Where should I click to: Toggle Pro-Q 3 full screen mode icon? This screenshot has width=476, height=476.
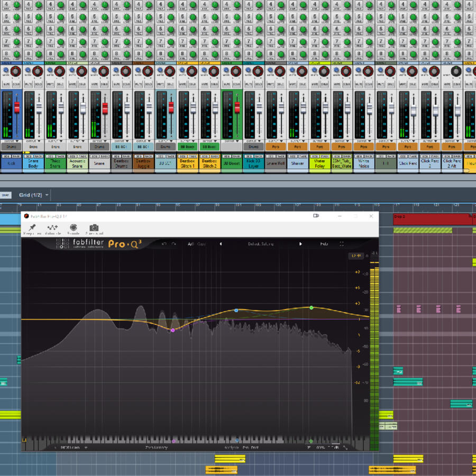(x=342, y=244)
